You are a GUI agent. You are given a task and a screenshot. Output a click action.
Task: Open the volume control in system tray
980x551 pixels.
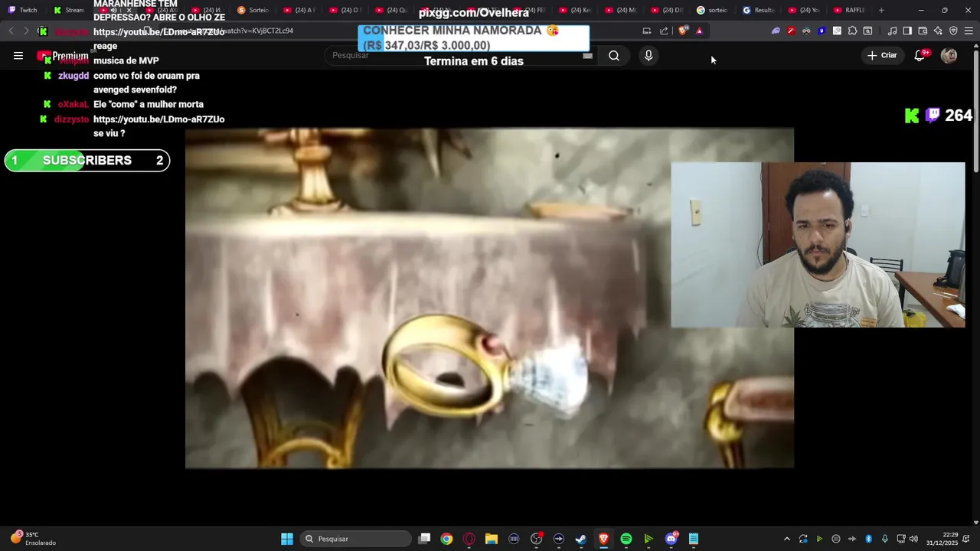(x=913, y=539)
